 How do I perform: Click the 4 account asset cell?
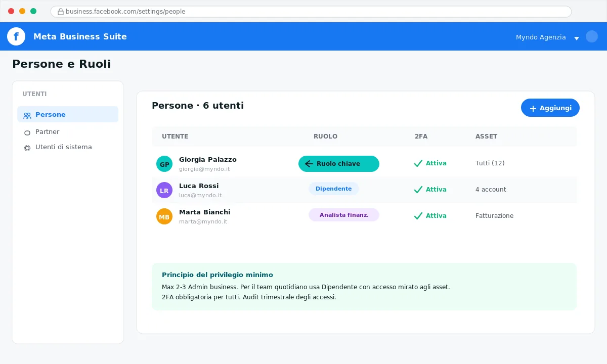pos(491,190)
